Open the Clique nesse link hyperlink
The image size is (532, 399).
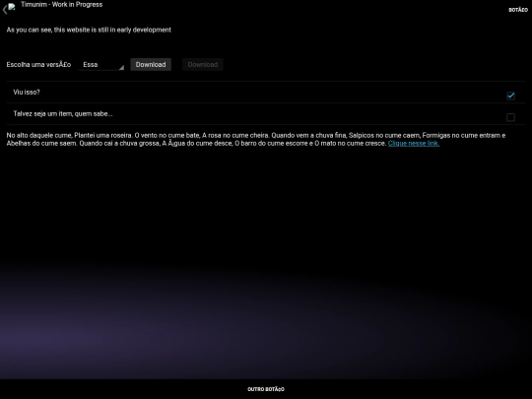tap(414, 143)
